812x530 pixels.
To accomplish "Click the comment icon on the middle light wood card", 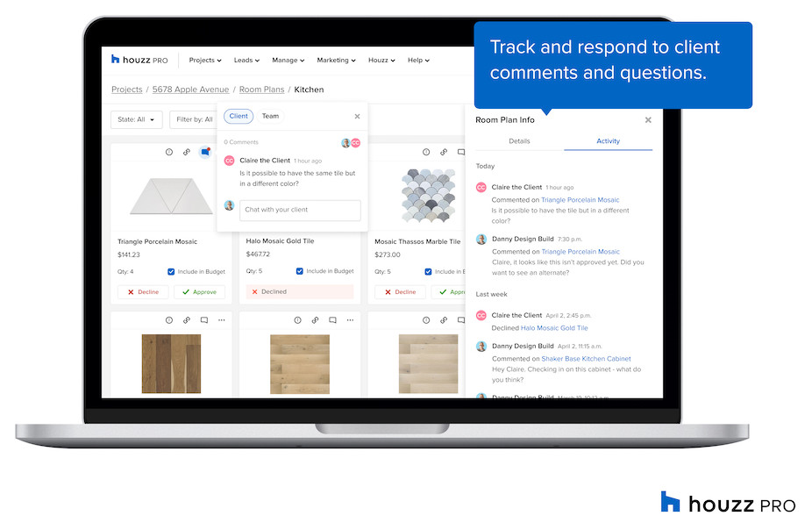I will (332, 320).
